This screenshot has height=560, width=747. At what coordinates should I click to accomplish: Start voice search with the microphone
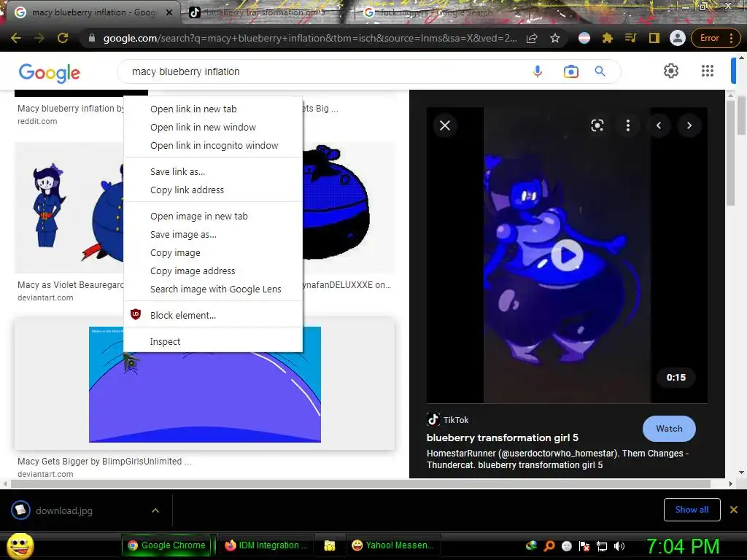point(538,71)
